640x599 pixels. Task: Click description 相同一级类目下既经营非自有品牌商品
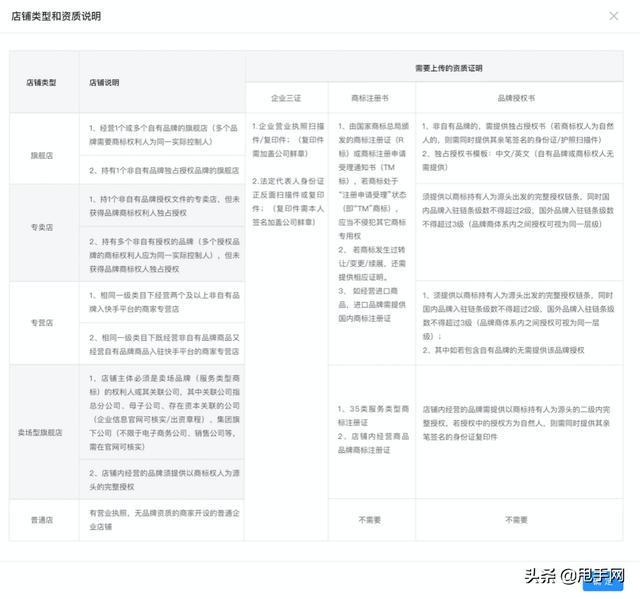[164, 344]
